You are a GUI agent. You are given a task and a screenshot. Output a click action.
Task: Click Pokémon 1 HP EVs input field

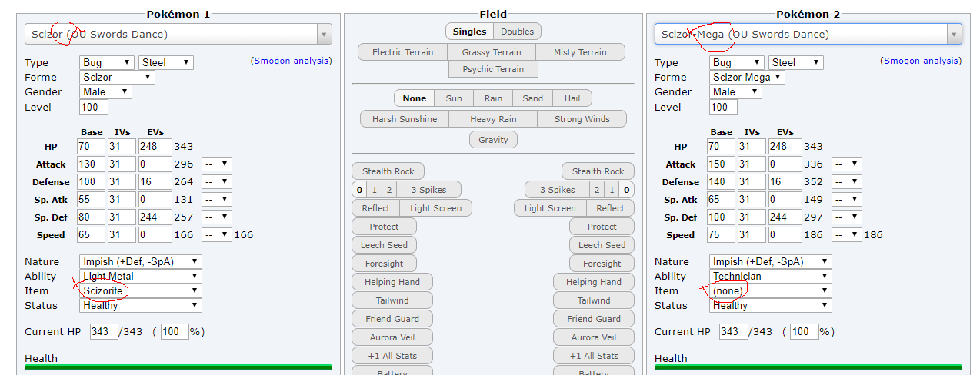point(155,146)
